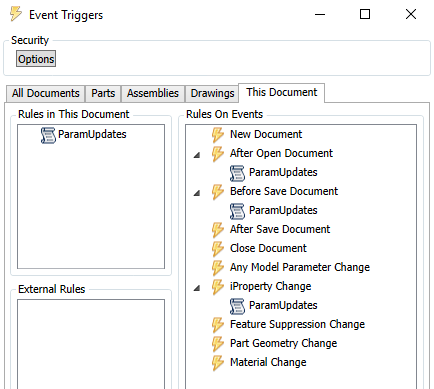Image resolution: width=434 pixels, height=389 pixels.
Task: Open the Assemblies tab
Action: coord(153,93)
